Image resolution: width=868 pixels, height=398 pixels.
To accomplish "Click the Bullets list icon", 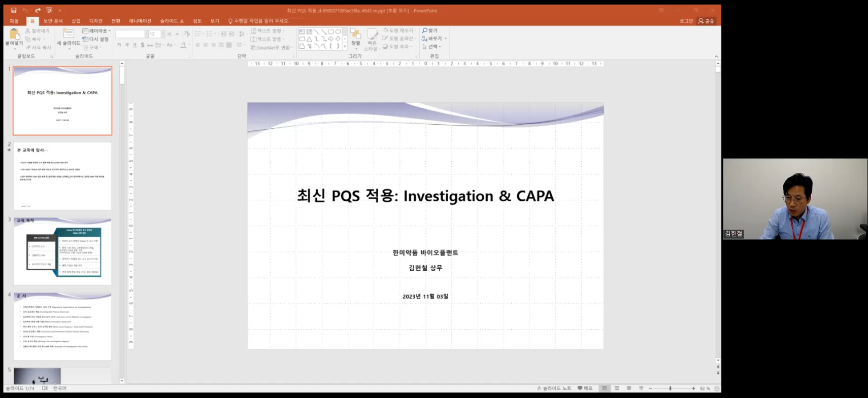I will click(x=197, y=34).
